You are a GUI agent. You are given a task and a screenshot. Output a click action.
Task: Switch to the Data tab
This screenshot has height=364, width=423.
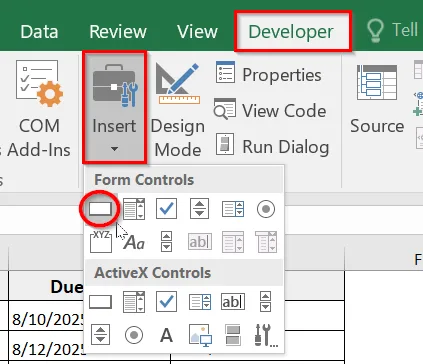click(x=39, y=32)
